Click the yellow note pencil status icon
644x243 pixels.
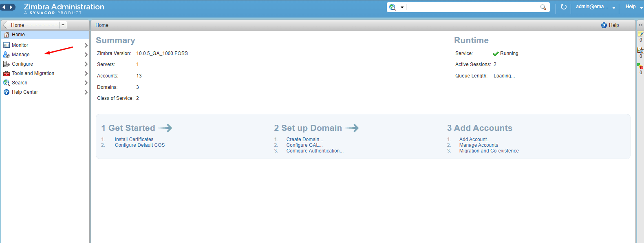pyautogui.click(x=641, y=34)
